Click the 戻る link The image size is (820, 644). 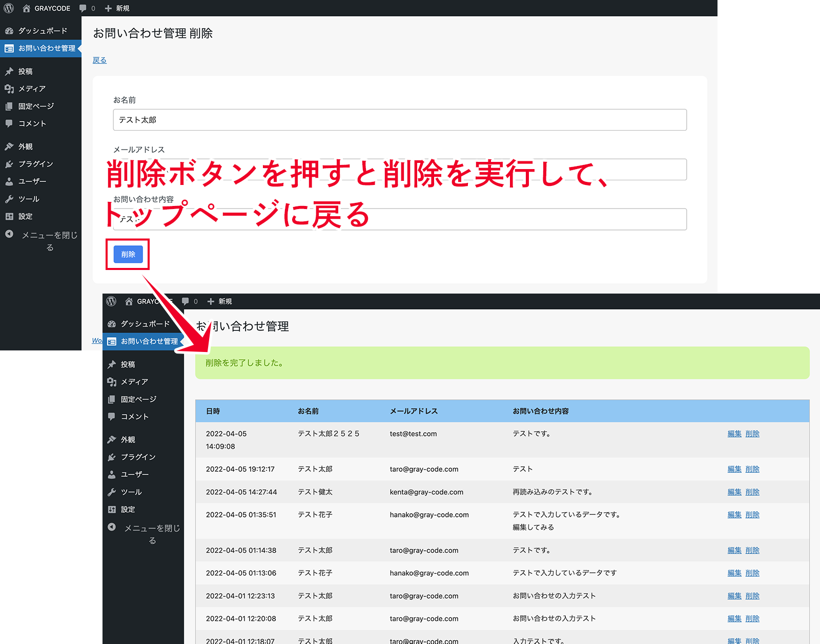pos(99,60)
